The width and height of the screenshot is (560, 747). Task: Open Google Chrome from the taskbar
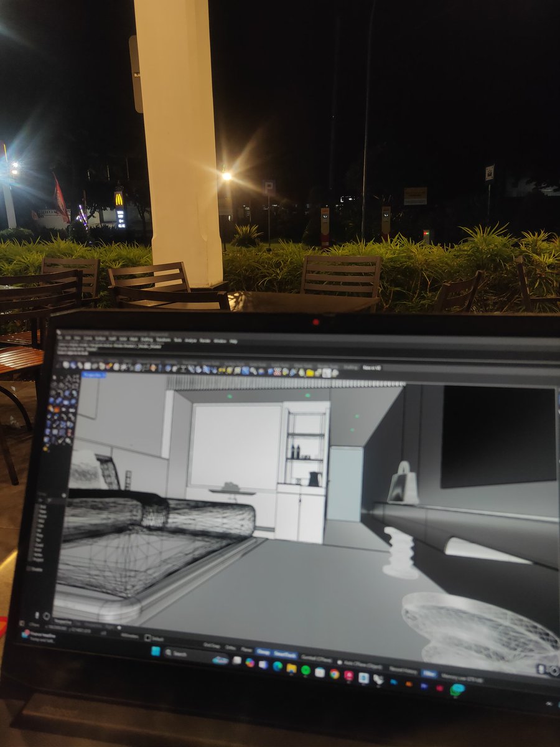[334, 674]
